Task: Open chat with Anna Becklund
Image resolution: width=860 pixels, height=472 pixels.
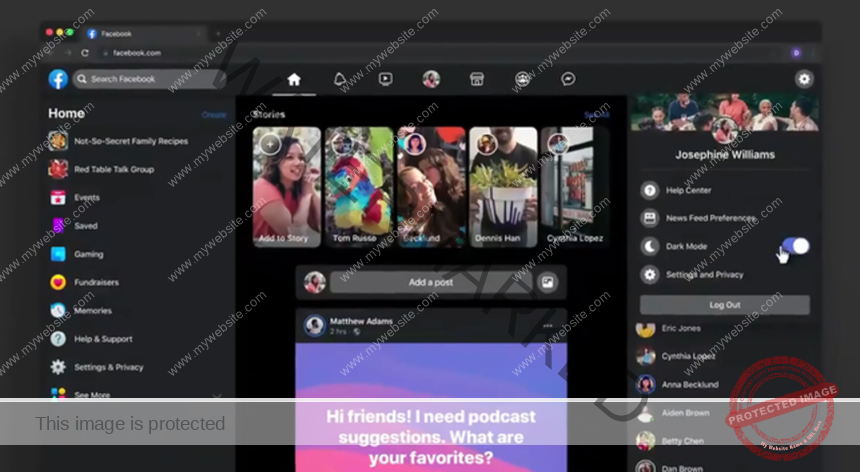Action: click(x=689, y=384)
